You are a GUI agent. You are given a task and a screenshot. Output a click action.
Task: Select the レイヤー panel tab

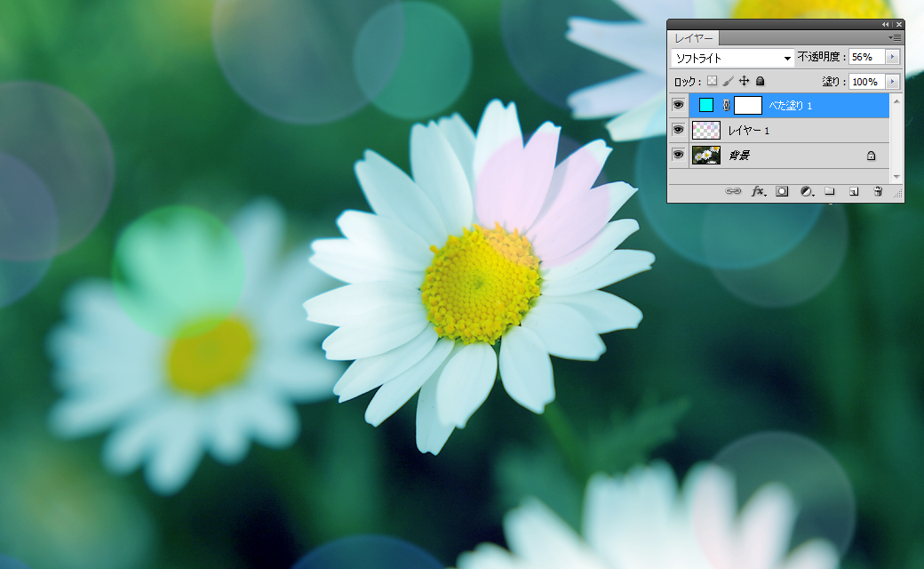pos(694,37)
